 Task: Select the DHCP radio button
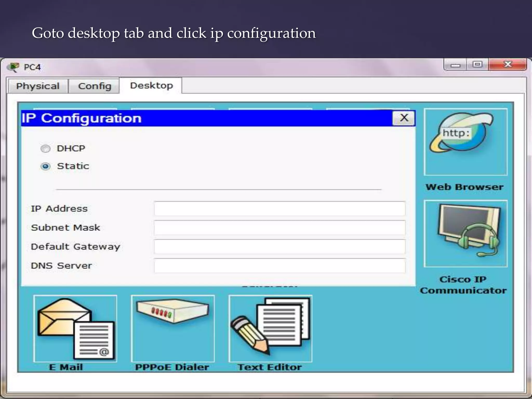pos(45,149)
